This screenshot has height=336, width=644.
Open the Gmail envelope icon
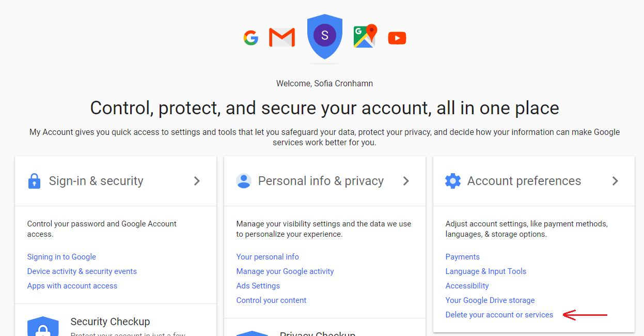tap(282, 38)
